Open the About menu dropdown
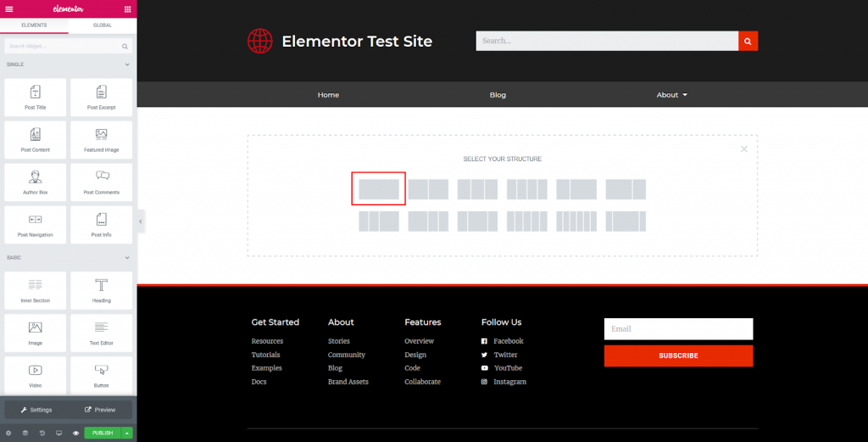This screenshot has height=442, width=868. [x=671, y=95]
